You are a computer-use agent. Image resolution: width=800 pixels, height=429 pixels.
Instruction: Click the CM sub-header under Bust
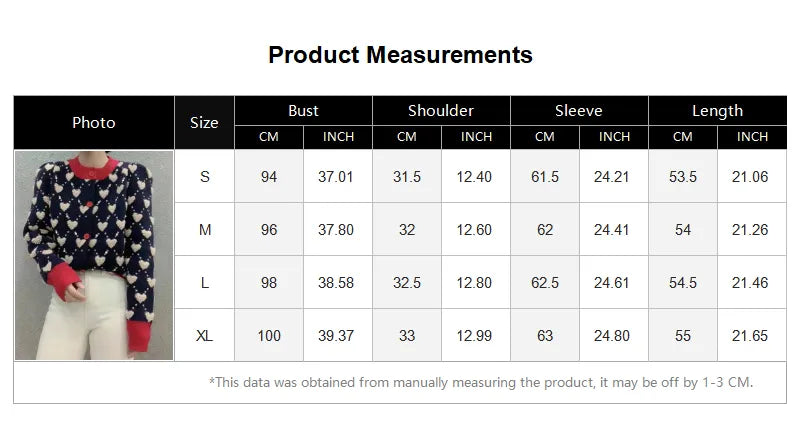(x=269, y=137)
